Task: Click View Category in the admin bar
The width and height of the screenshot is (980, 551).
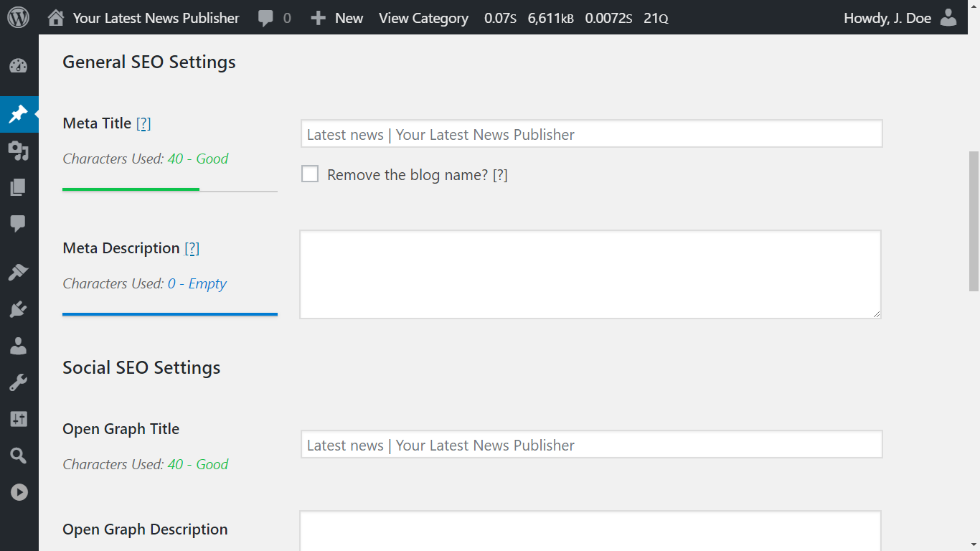Action: [423, 18]
